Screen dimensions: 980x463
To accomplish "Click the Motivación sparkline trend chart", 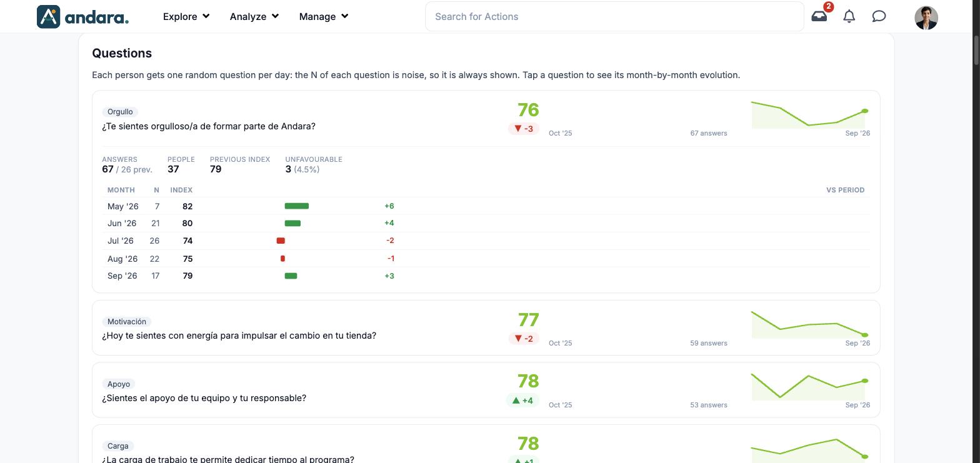I will pos(810,324).
